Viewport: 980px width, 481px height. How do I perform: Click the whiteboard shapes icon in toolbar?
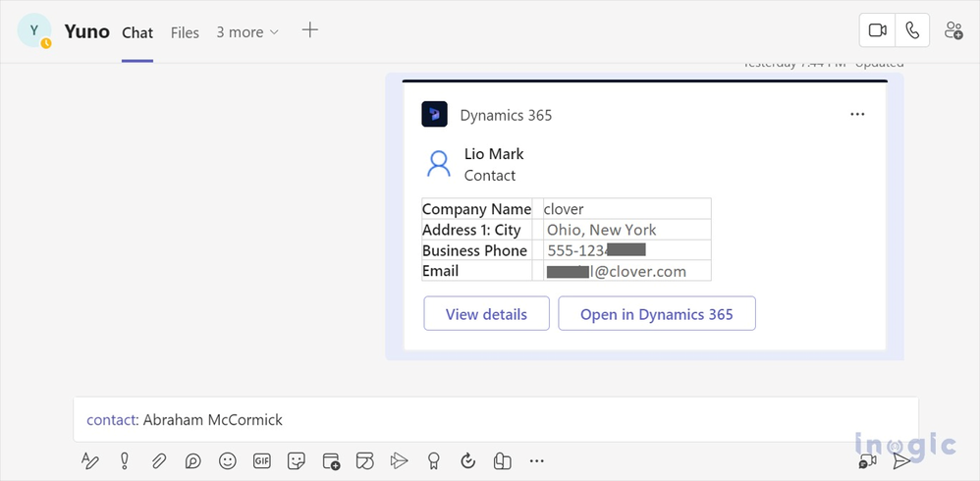click(x=365, y=461)
